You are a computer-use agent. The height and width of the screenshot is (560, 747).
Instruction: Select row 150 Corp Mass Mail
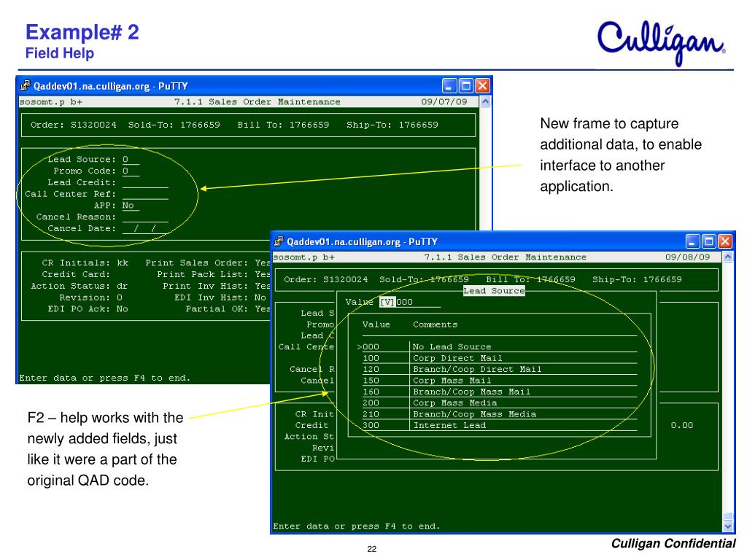pyautogui.click(x=499, y=381)
